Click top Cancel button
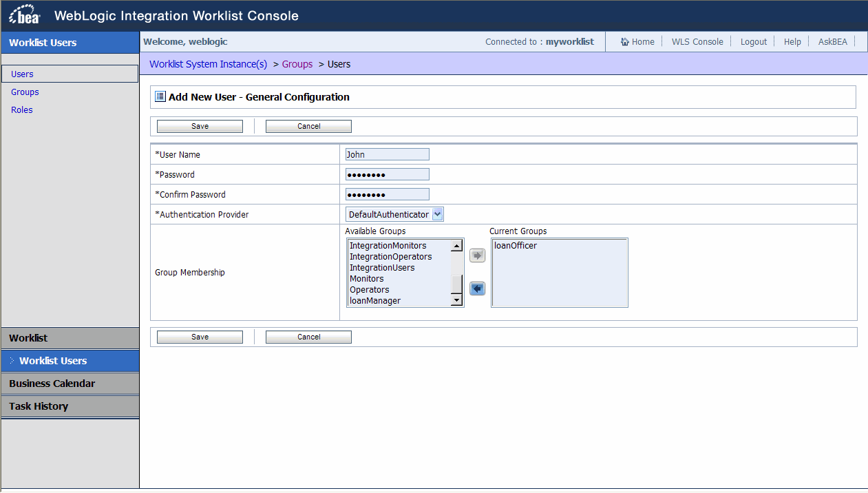The width and height of the screenshot is (868, 493). tap(308, 126)
